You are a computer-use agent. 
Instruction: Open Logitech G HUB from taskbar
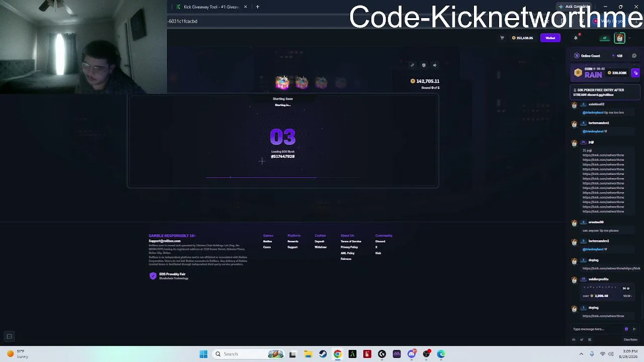(x=382, y=354)
